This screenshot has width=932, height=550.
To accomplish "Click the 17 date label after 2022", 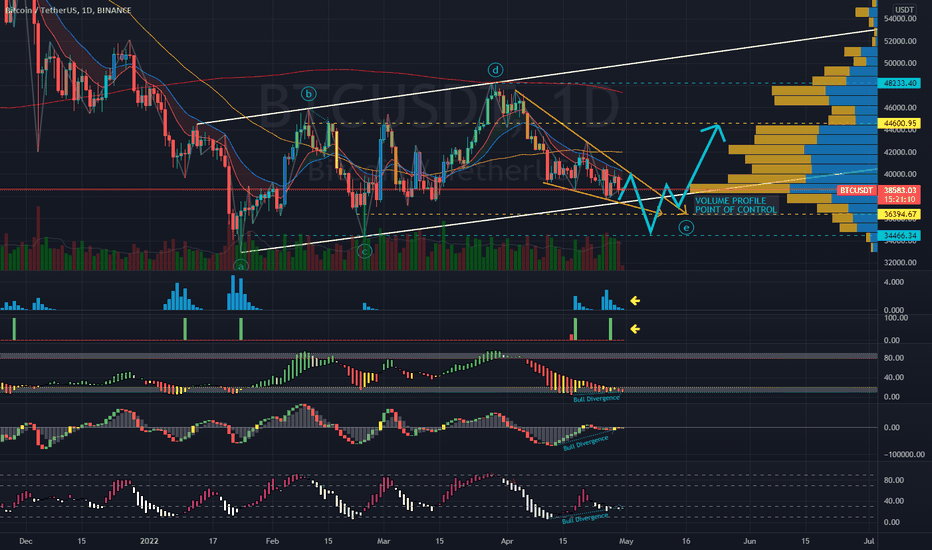I will 213,541.
